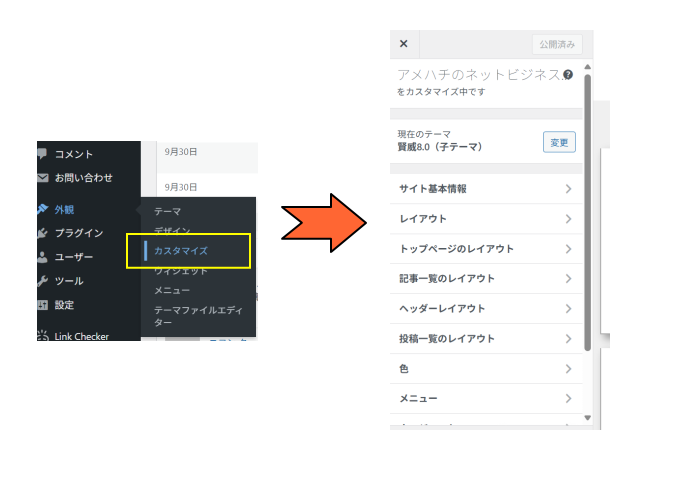Image resolution: width=680 pixels, height=480 pixels.
Task: Click the 設定 sliders icon
Action: tap(42, 305)
